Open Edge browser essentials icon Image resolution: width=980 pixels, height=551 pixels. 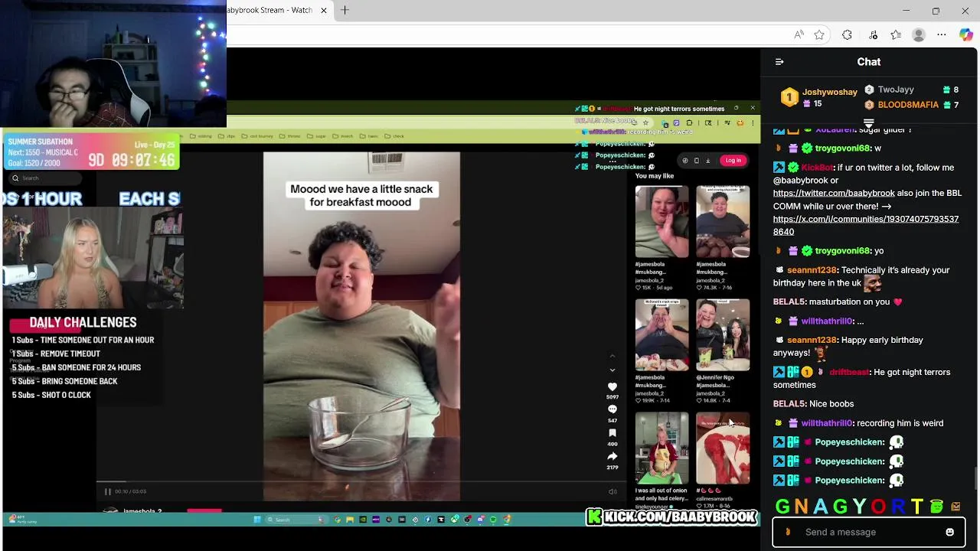coord(873,35)
